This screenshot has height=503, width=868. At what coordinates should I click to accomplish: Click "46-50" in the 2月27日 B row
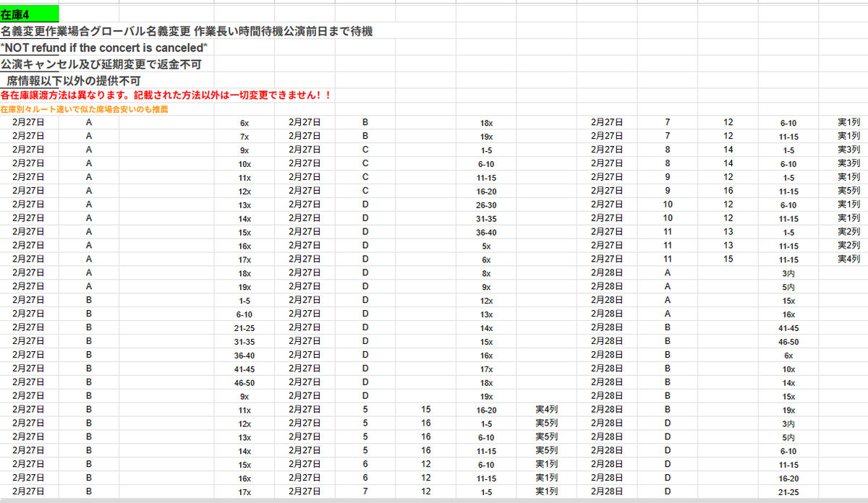244,382
